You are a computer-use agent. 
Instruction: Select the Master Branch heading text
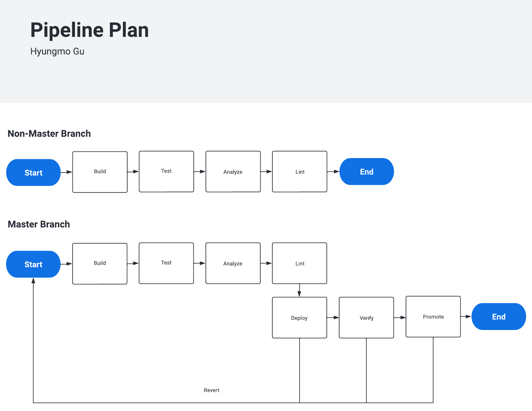pos(39,224)
